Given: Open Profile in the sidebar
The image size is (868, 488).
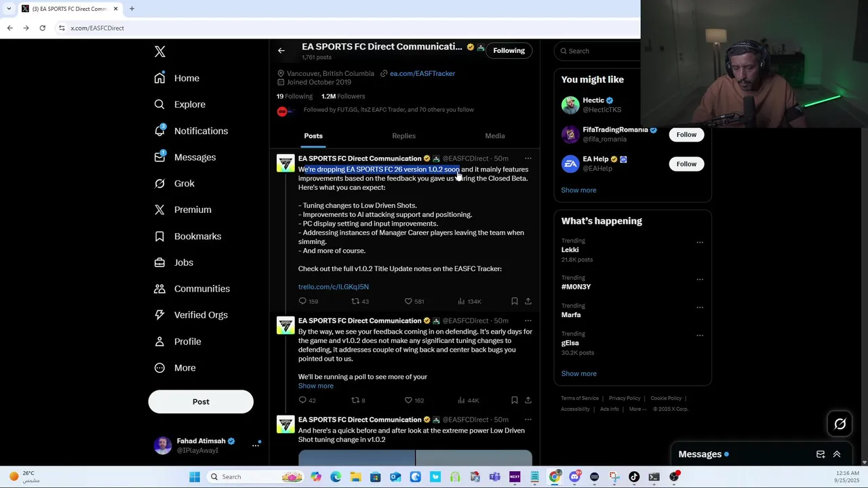Looking at the screenshot, I should 177,342.
